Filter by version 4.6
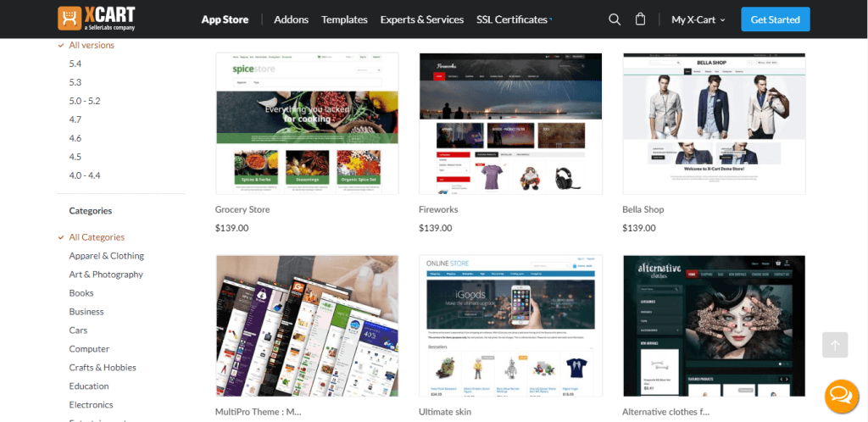This screenshot has height=422, width=868. pos(75,138)
